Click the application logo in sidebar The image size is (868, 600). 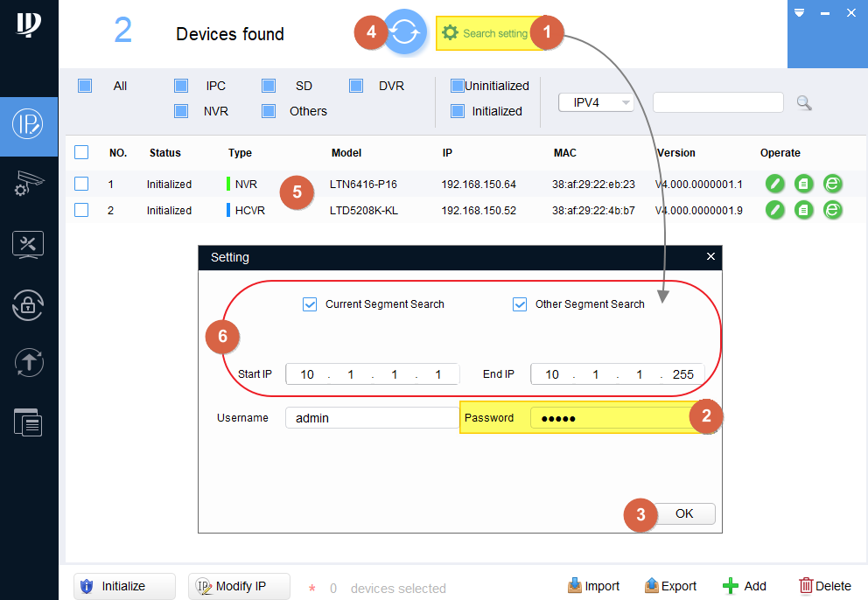point(28,24)
